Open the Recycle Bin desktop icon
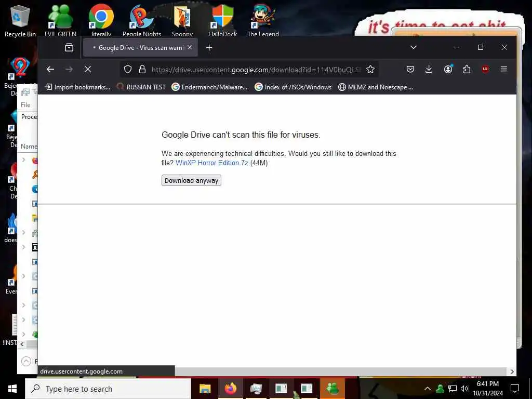 (20, 21)
